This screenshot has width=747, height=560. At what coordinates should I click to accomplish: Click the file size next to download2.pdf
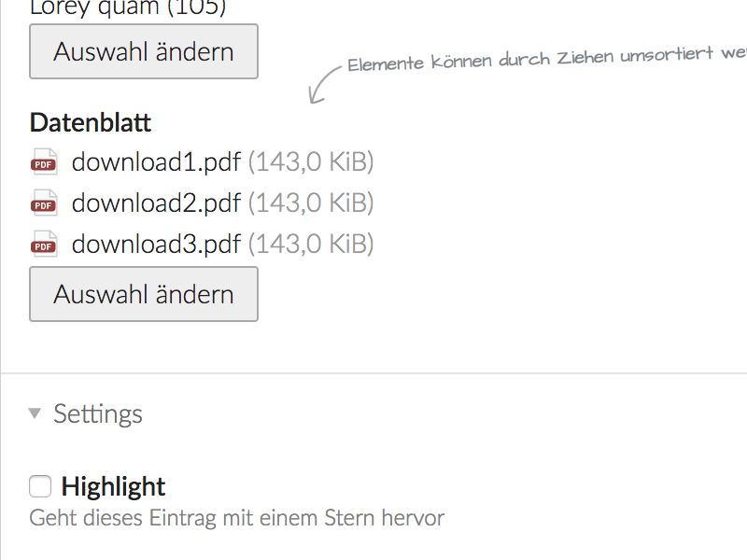[311, 203]
